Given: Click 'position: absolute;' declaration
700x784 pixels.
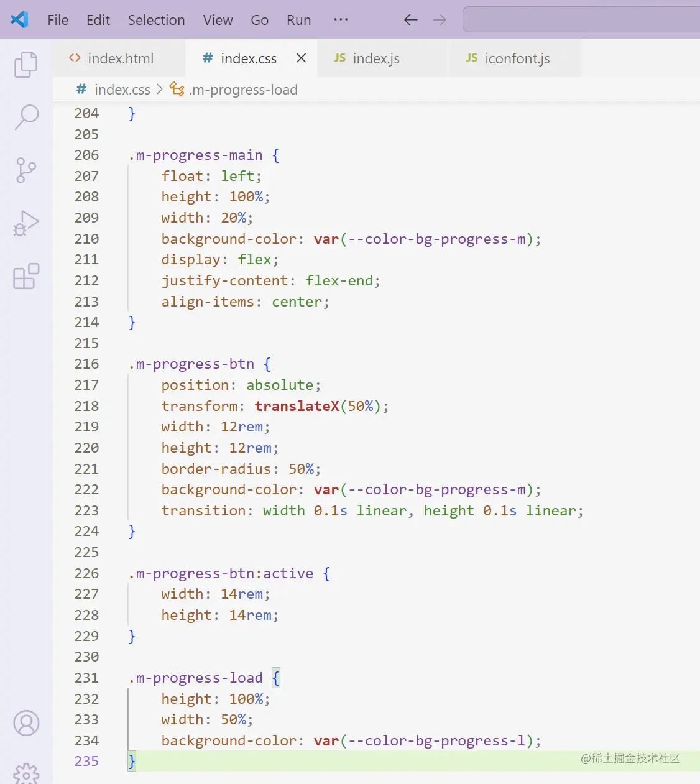Looking at the screenshot, I should point(241,385).
